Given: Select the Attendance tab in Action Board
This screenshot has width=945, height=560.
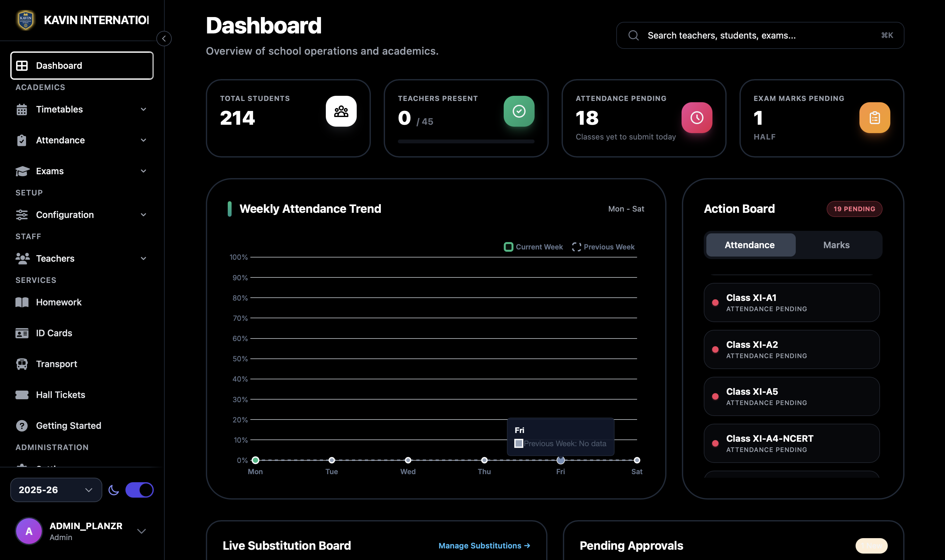Looking at the screenshot, I should tap(750, 245).
